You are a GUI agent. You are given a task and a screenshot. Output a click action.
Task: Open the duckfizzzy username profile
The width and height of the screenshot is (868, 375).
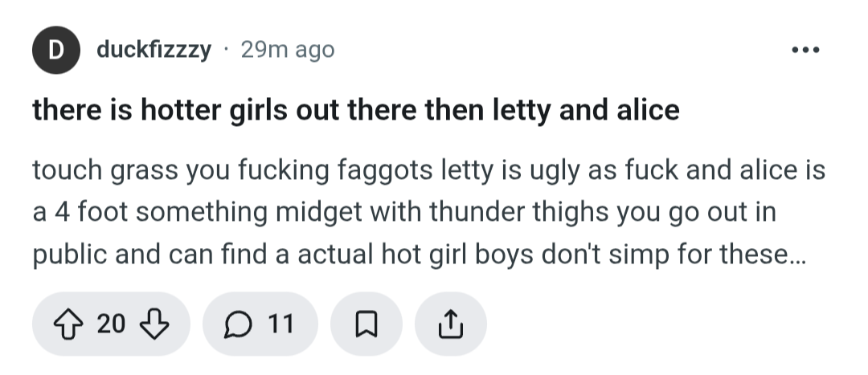154,50
